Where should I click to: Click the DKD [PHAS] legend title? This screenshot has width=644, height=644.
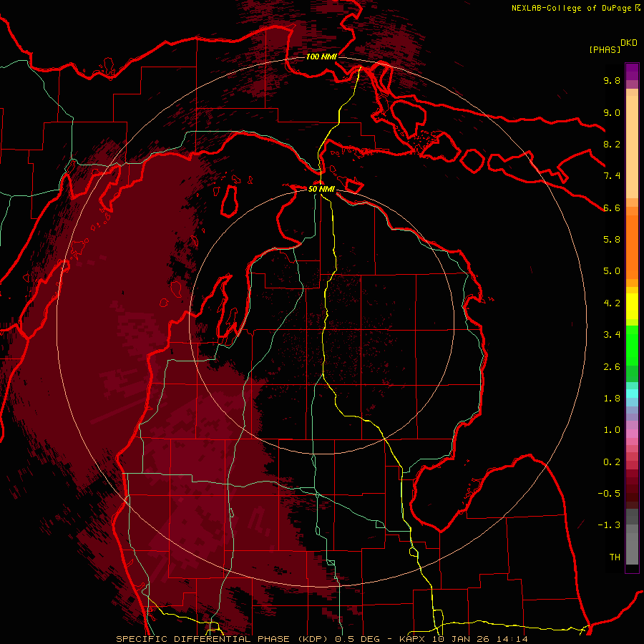coord(613,47)
